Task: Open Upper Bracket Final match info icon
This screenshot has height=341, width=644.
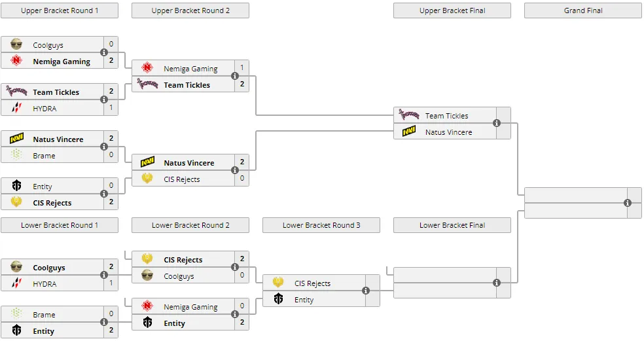Action: point(497,123)
